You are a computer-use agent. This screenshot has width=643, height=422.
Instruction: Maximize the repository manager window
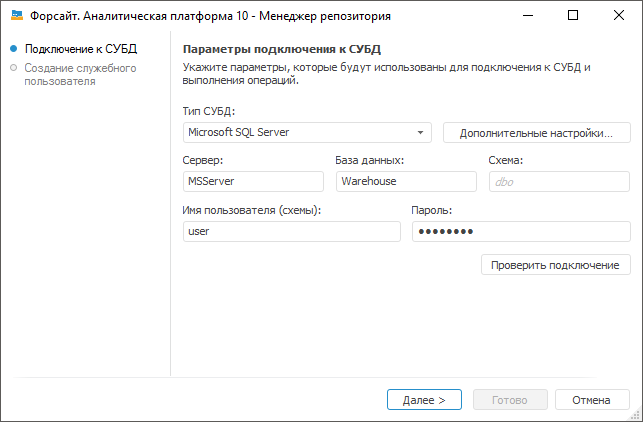(573, 16)
